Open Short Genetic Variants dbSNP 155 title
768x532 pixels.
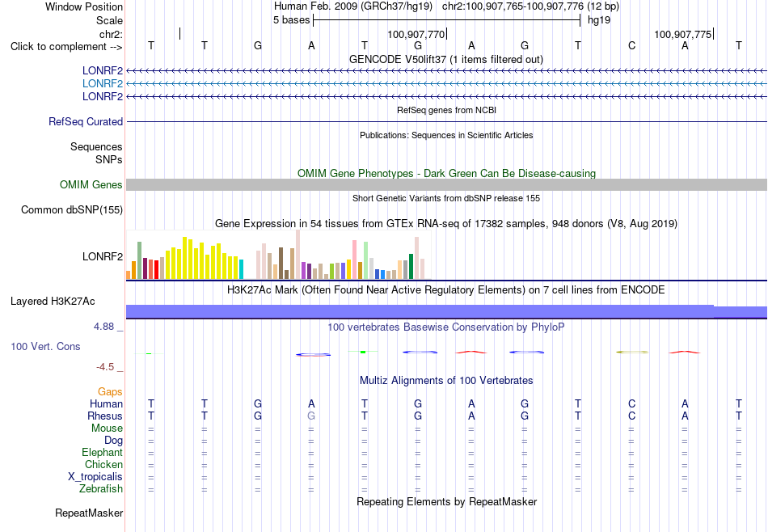point(446,198)
